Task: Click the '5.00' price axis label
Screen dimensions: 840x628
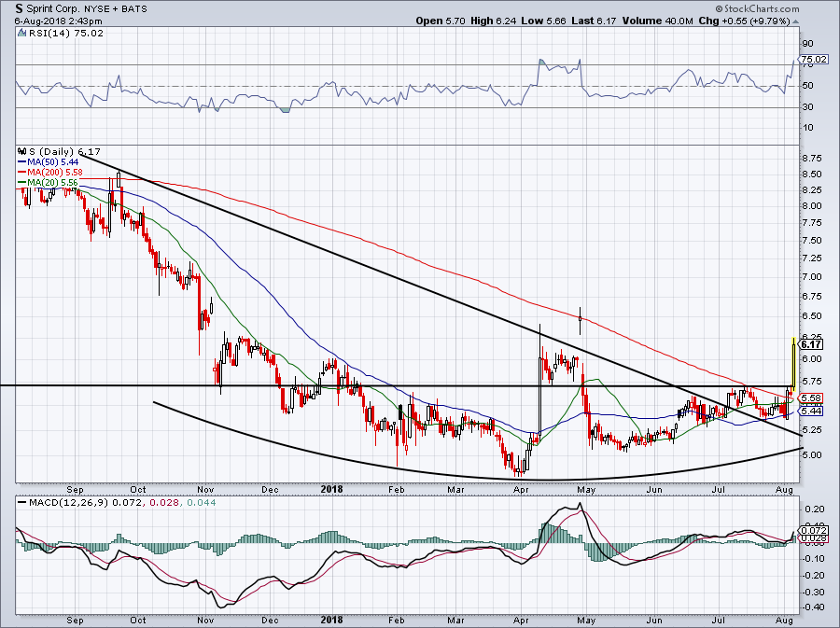Action: (812, 455)
